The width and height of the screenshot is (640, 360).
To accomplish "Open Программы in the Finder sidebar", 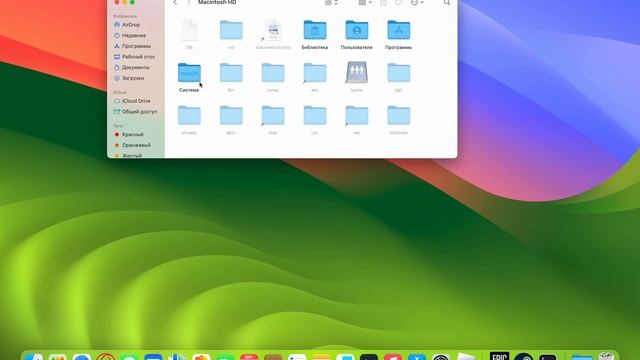I will (x=136, y=46).
